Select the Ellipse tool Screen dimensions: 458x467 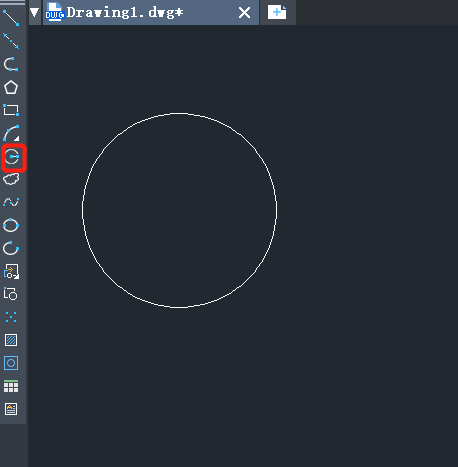11,225
